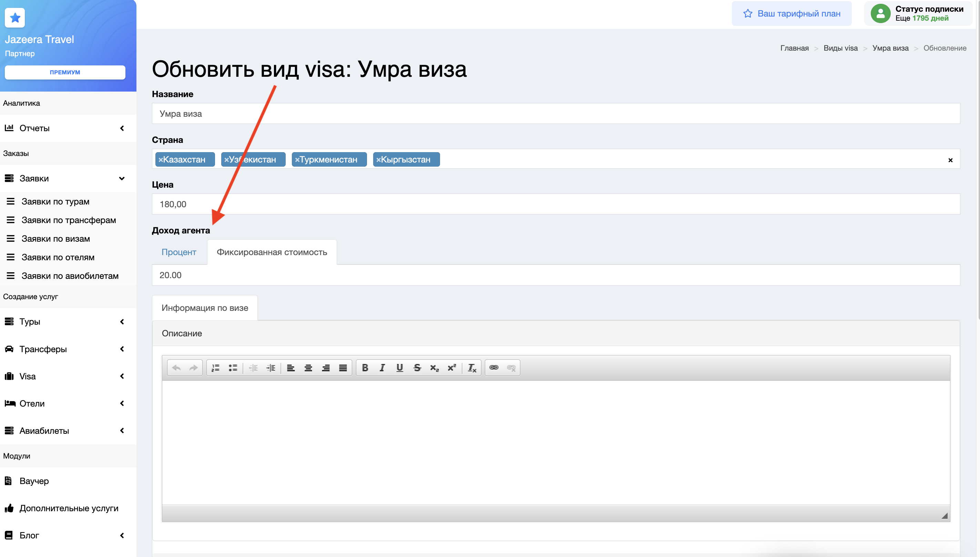Go to Виды visa breadcrumb link

(840, 48)
